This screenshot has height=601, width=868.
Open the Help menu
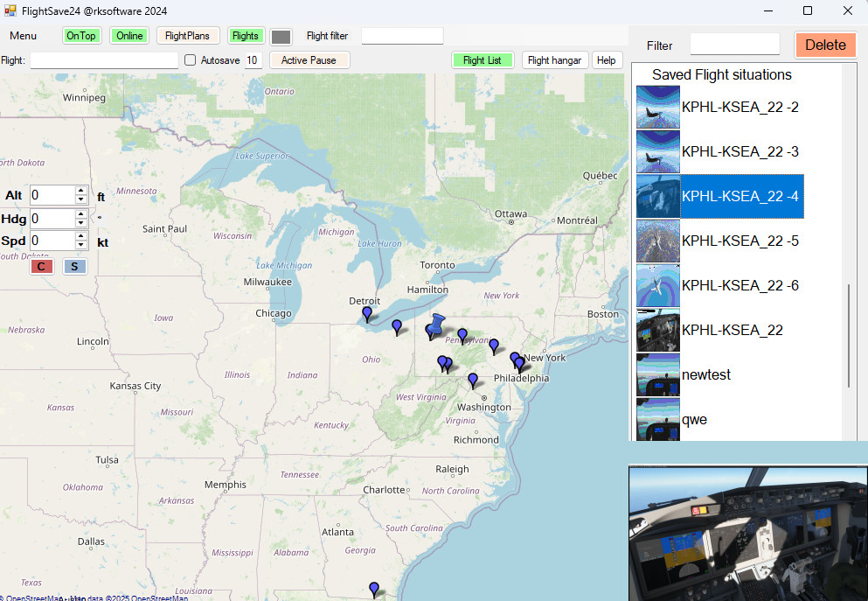click(x=606, y=60)
